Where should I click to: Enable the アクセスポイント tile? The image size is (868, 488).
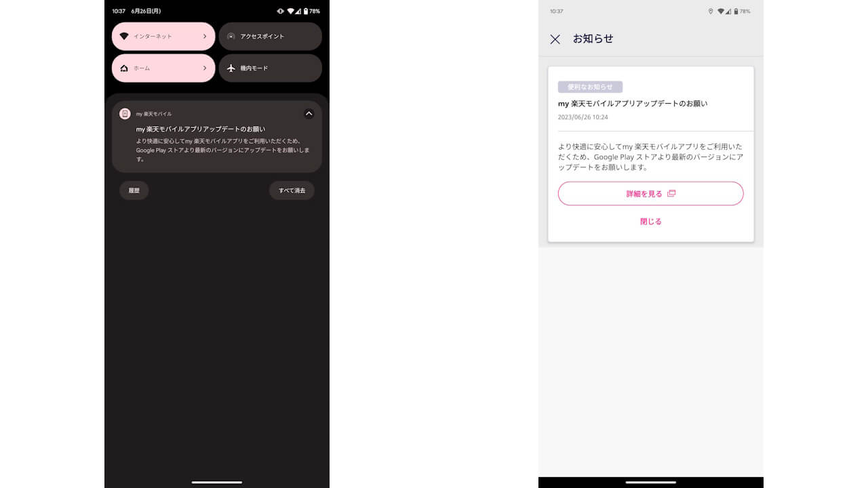(x=270, y=36)
